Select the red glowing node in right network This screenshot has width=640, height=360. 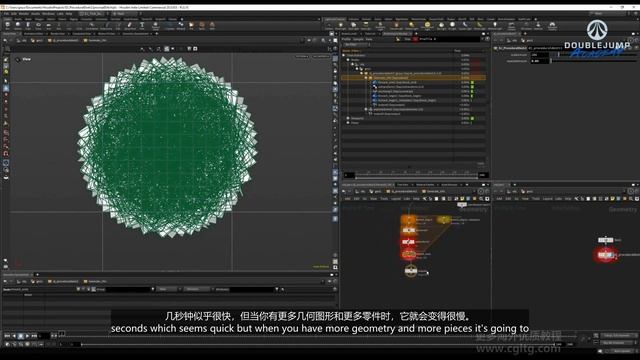coord(605,255)
